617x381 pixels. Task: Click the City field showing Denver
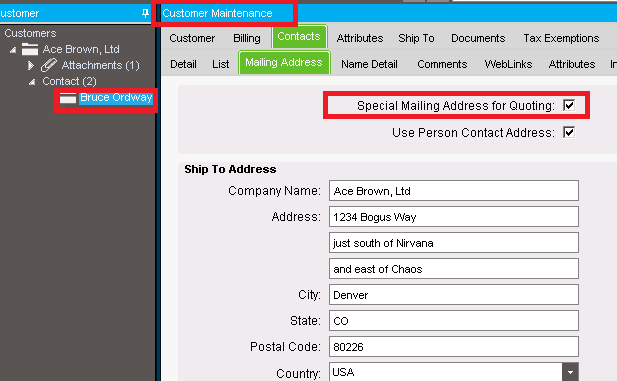click(x=454, y=295)
